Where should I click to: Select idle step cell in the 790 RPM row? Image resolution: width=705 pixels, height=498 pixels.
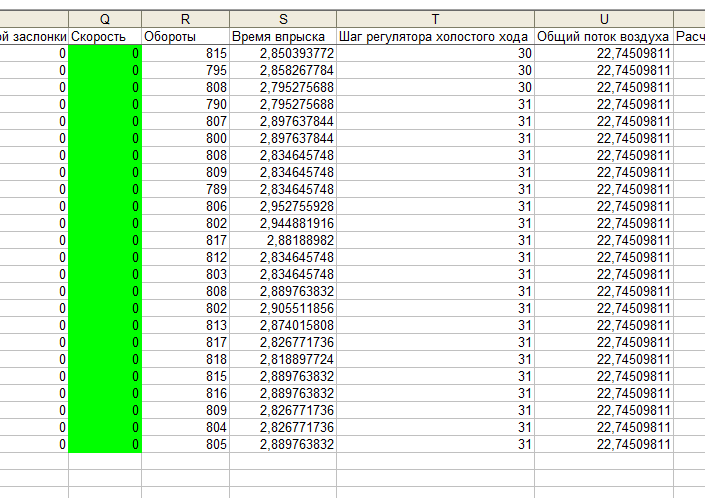tap(435, 104)
